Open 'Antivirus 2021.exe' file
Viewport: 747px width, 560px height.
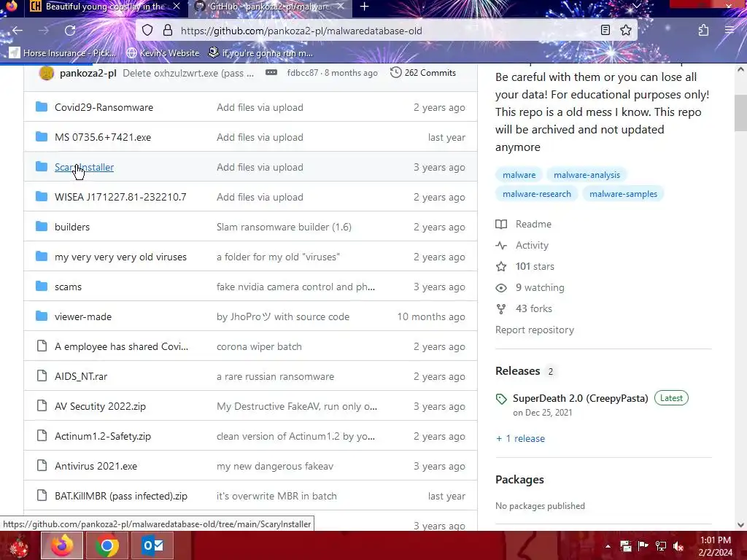96,466
